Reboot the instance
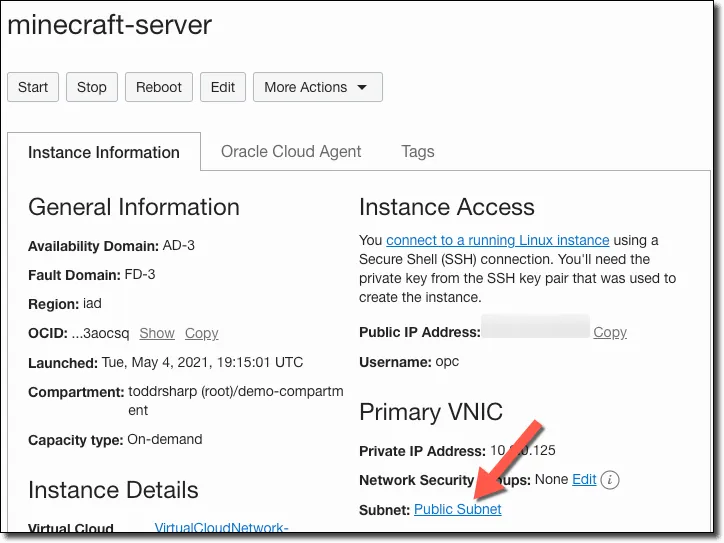The height and width of the screenshot is (543, 724). pyautogui.click(x=159, y=87)
